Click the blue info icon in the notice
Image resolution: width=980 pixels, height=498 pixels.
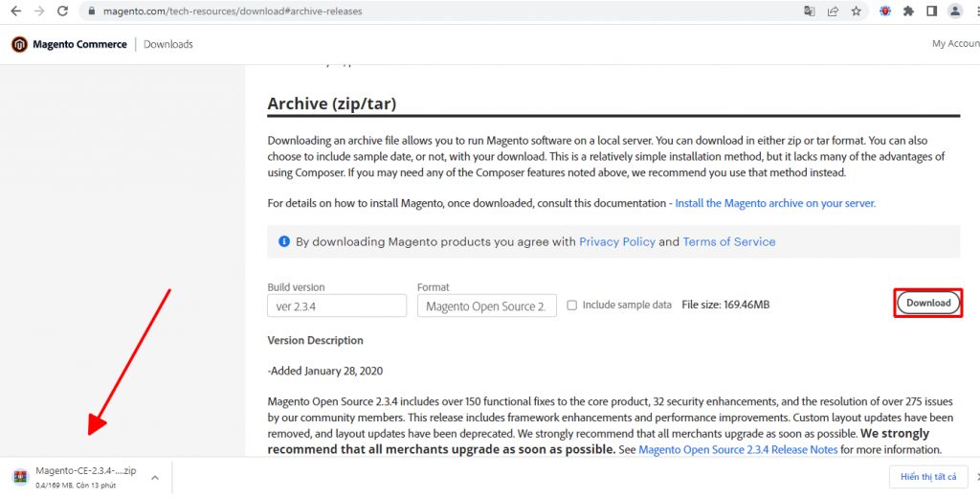point(283,241)
